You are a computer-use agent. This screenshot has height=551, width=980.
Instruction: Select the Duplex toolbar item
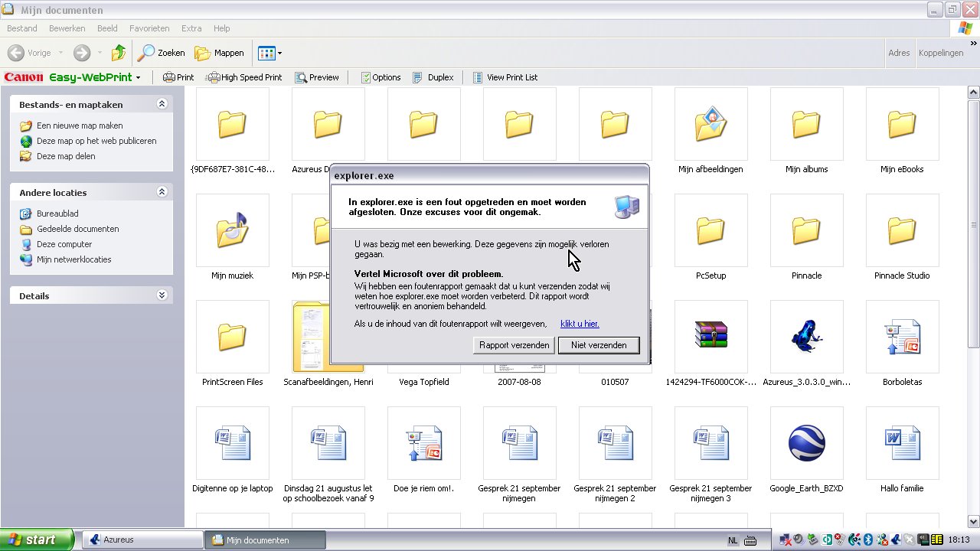tap(433, 77)
